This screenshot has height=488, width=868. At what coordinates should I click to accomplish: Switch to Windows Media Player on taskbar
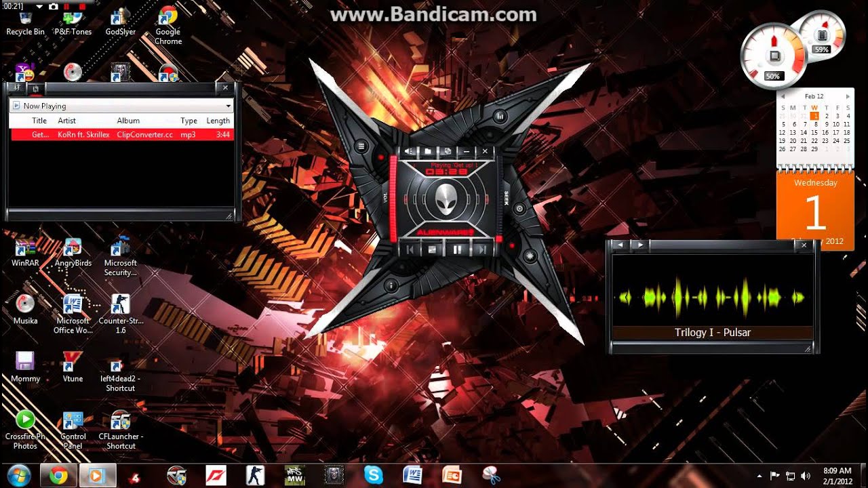pos(97,476)
